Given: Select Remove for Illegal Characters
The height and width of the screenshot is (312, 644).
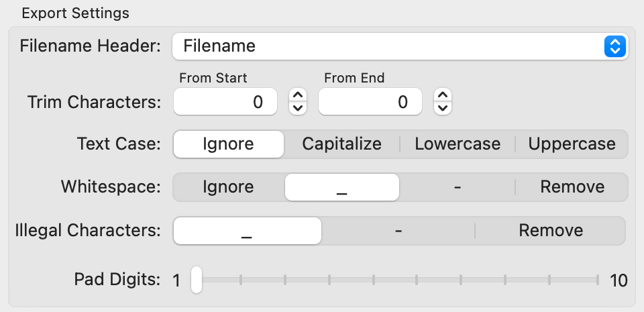Looking at the screenshot, I should coord(550,231).
